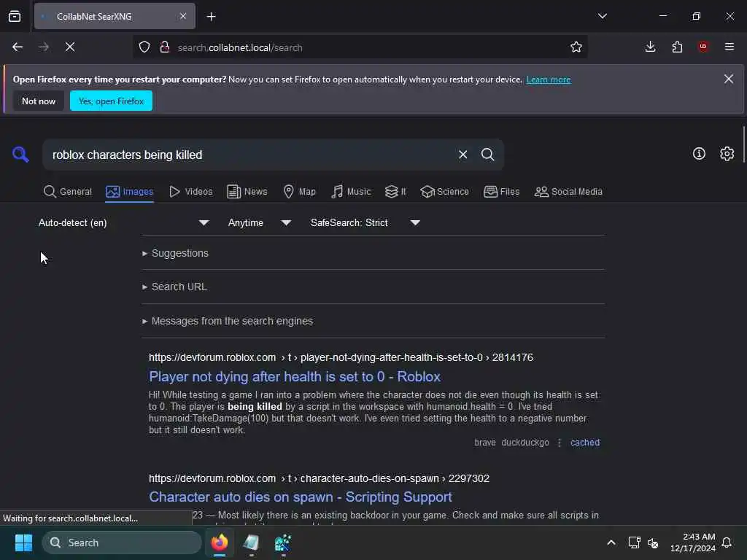Click the taskbar Search box
The image size is (747, 560).
click(122, 542)
